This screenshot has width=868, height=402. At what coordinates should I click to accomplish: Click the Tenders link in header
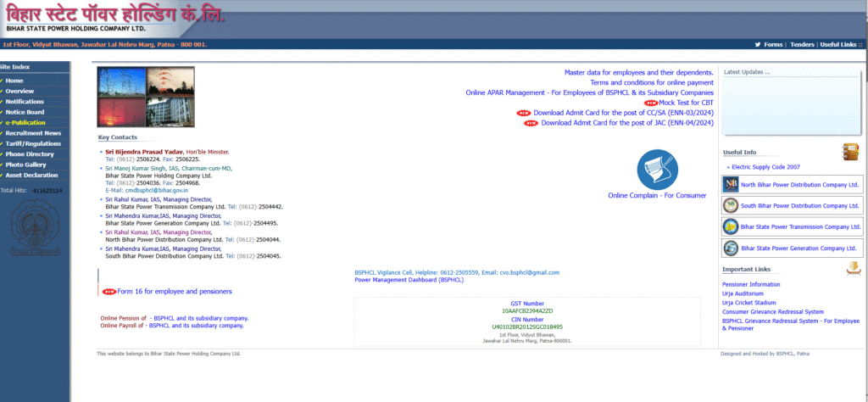pos(802,45)
